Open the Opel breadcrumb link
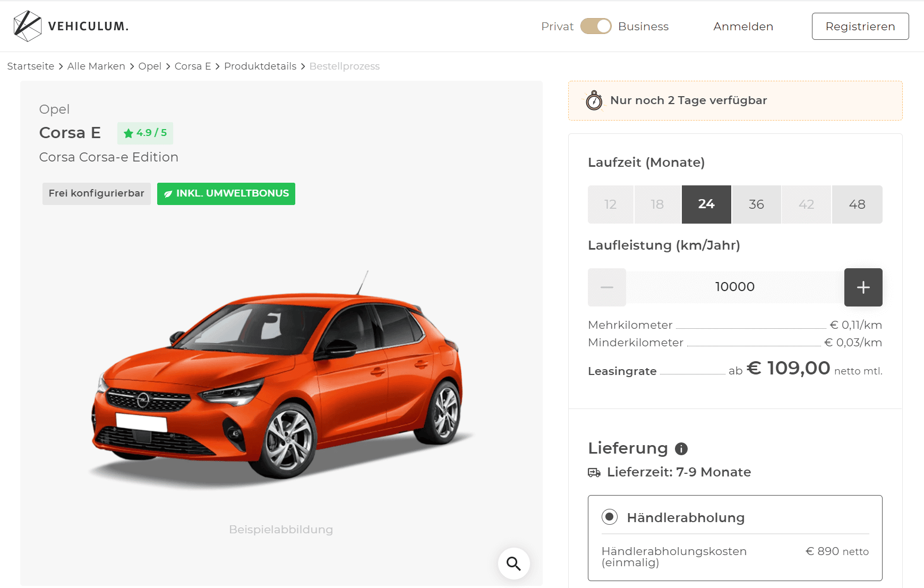Screen dimensions: 924x588 coord(150,66)
